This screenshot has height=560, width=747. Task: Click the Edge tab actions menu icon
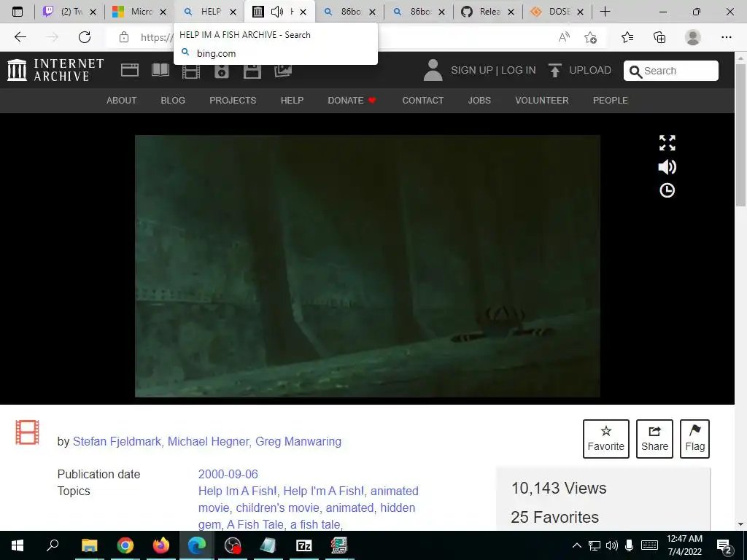(18, 12)
